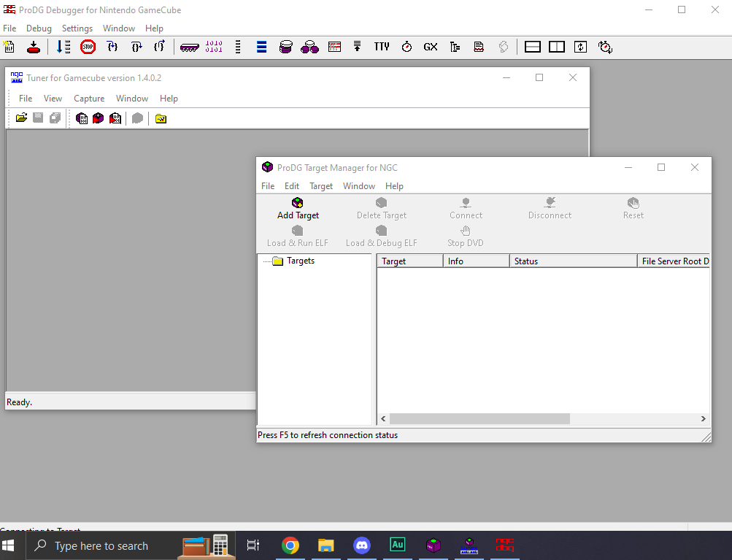Click the open folder icon in Tuner toolbar
The height and width of the screenshot is (560, 732).
[21, 118]
